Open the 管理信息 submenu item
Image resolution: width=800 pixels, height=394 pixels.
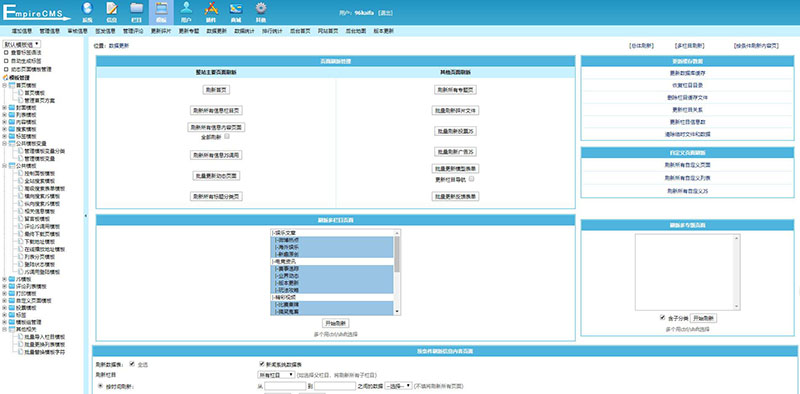[49, 31]
